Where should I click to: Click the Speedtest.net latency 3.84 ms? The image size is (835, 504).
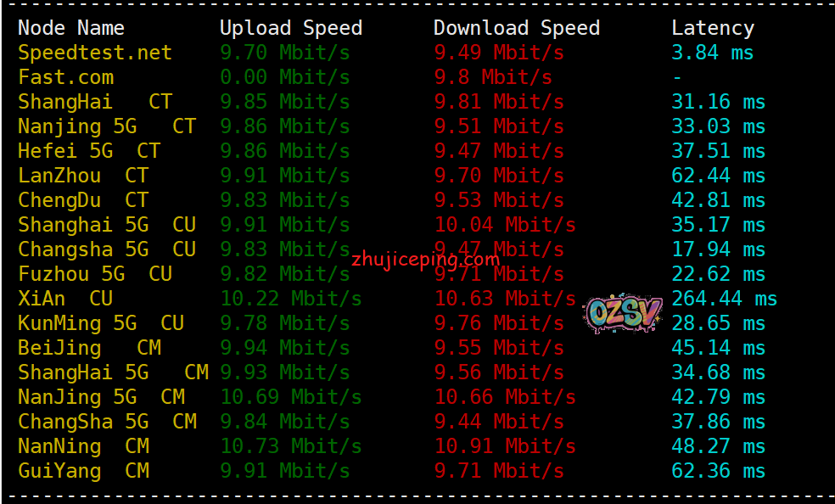click(713, 53)
